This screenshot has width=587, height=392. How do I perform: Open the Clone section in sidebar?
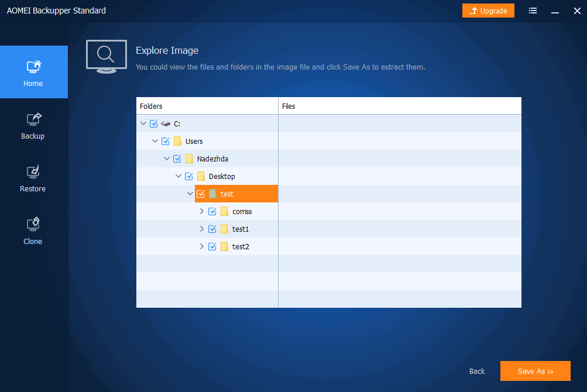33,231
